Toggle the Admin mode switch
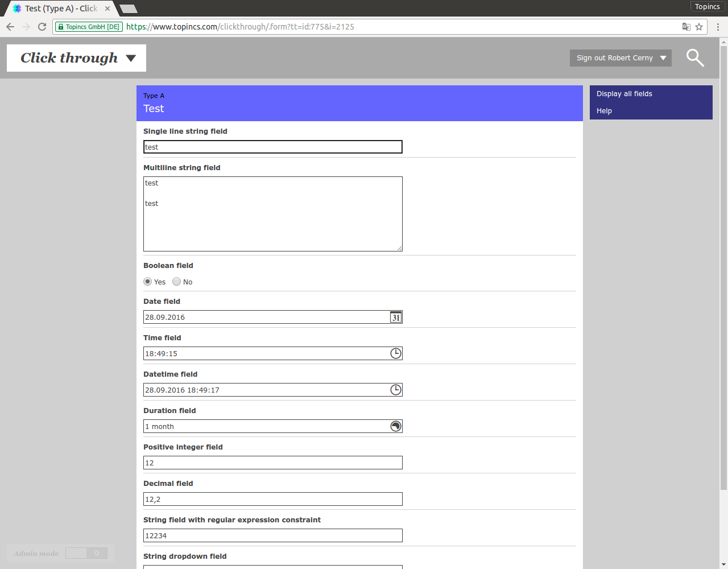The image size is (728, 569). [86, 553]
